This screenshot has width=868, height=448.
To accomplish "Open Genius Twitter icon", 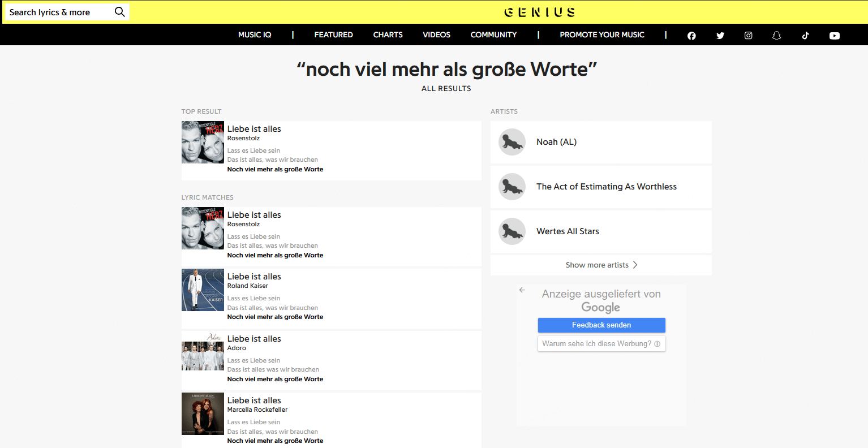I will [720, 36].
